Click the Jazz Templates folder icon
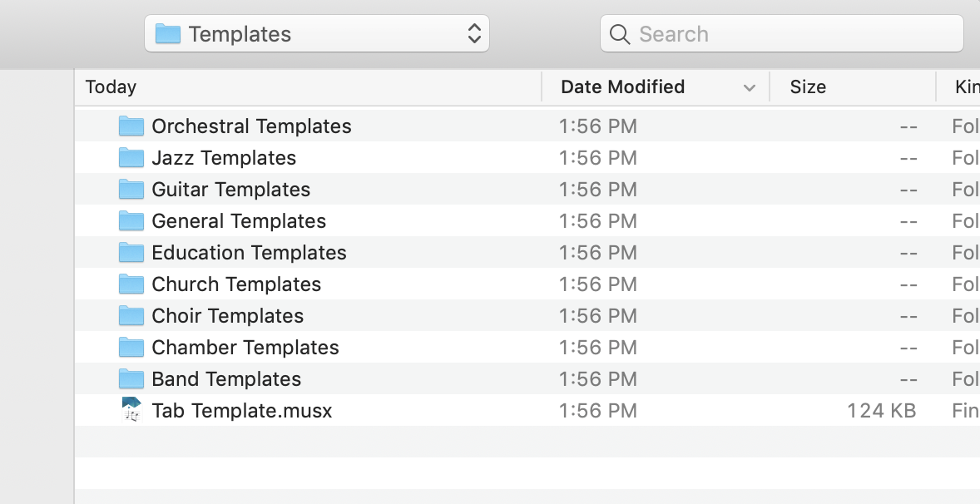Image resolution: width=980 pixels, height=504 pixels. coord(131,158)
